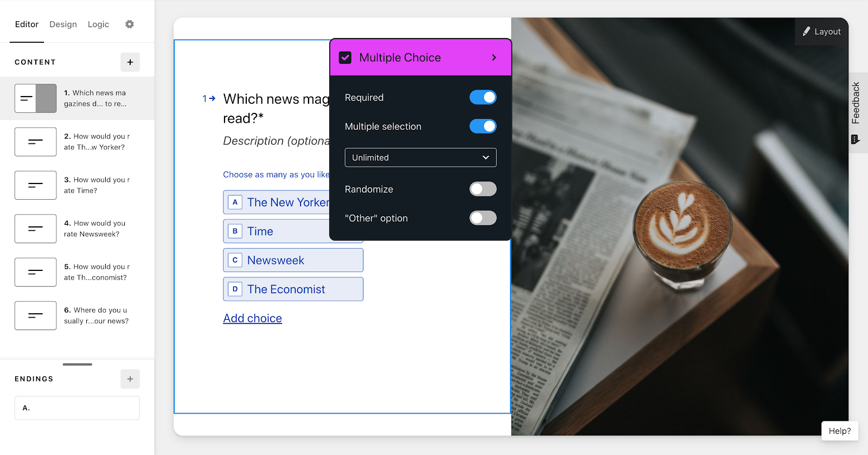The image size is (868, 455).
Task: Click the Randomize label text
Action: (x=369, y=189)
